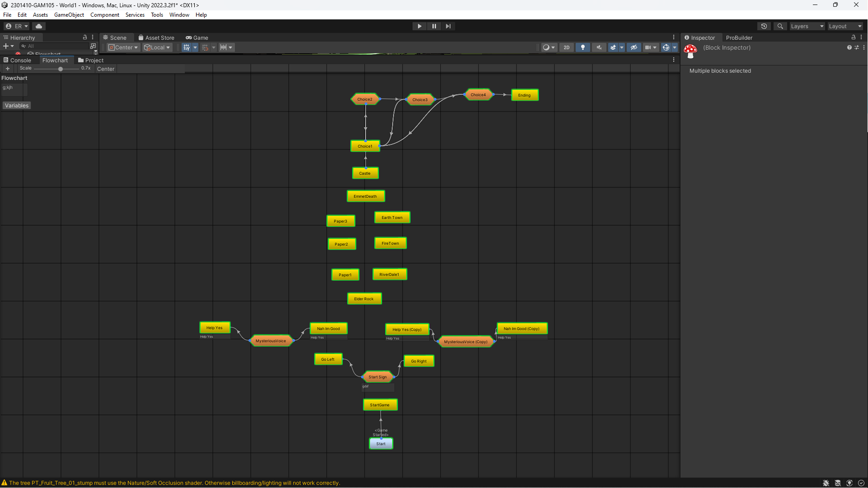
Task: Switch to the ProBuilder tab
Action: (x=739, y=38)
